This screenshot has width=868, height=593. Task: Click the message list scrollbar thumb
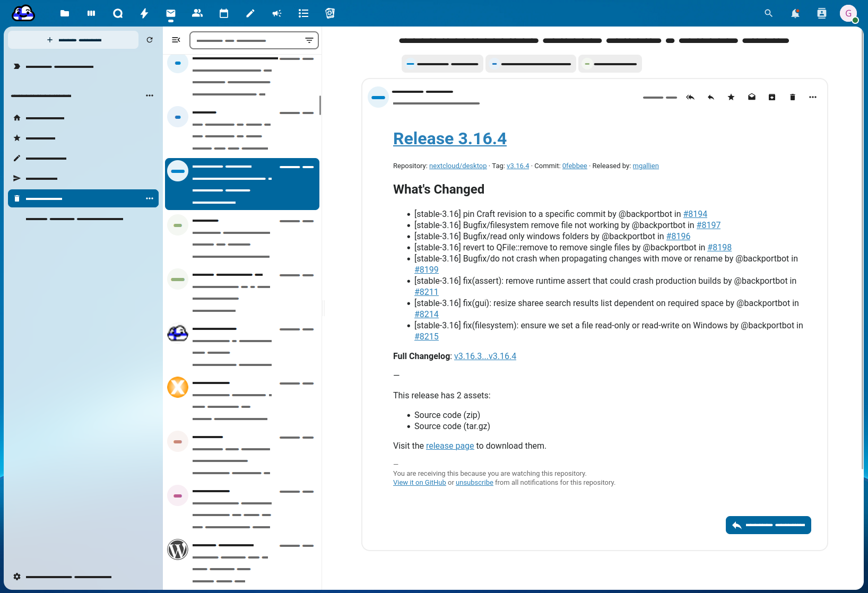point(320,105)
